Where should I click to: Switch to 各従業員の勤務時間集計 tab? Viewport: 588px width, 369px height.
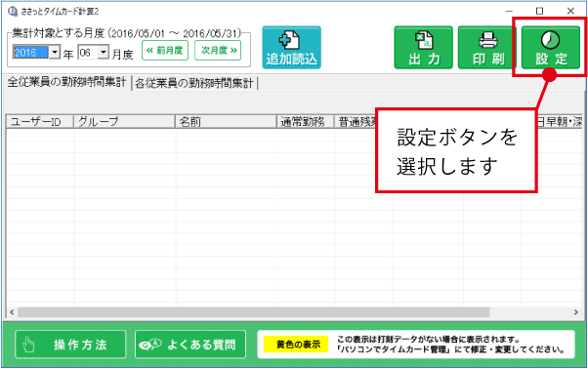click(x=194, y=83)
